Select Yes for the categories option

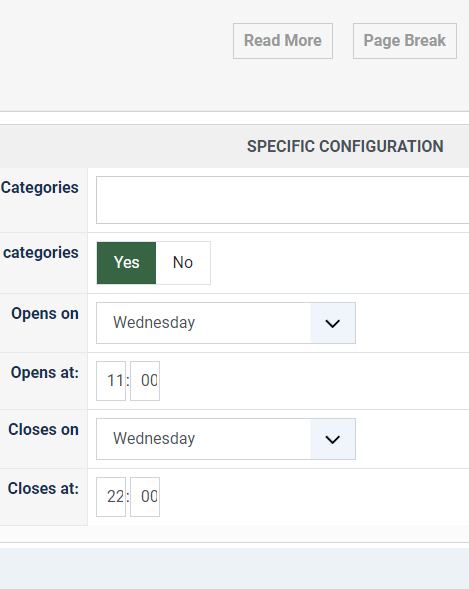pyautogui.click(x=126, y=263)
